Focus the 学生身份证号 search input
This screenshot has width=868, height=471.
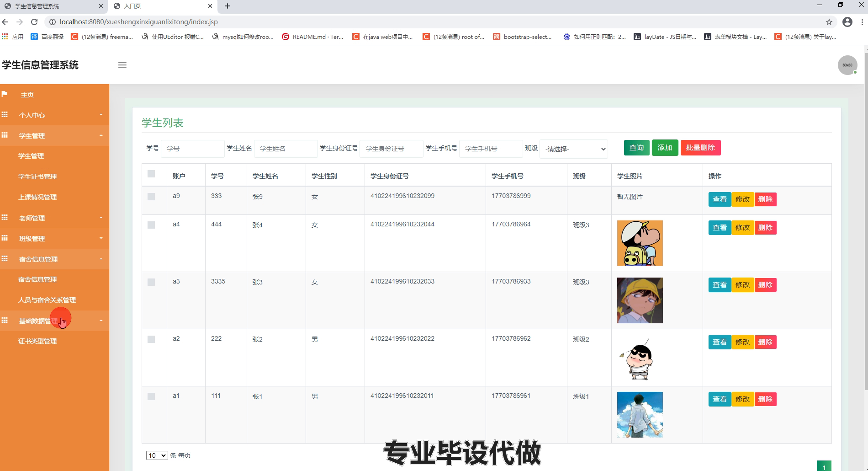[x=392, y=149]
